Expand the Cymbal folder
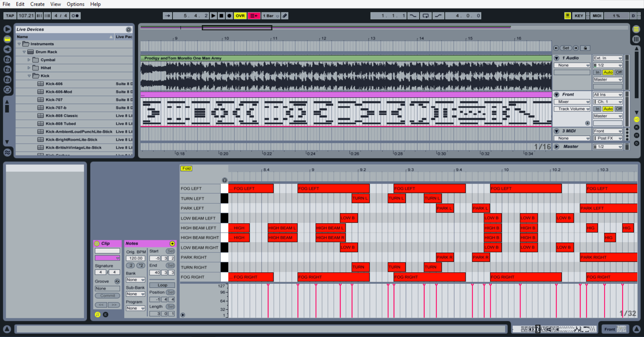The height and width of the screenshot is (337, 644). [29, 60]
